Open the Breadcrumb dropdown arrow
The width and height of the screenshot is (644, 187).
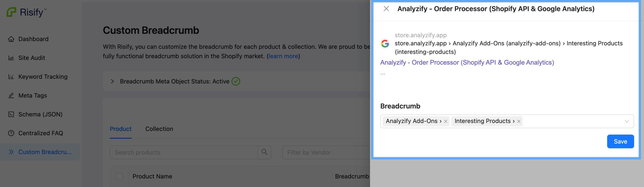pyautogui.click(x=627, y=121)
